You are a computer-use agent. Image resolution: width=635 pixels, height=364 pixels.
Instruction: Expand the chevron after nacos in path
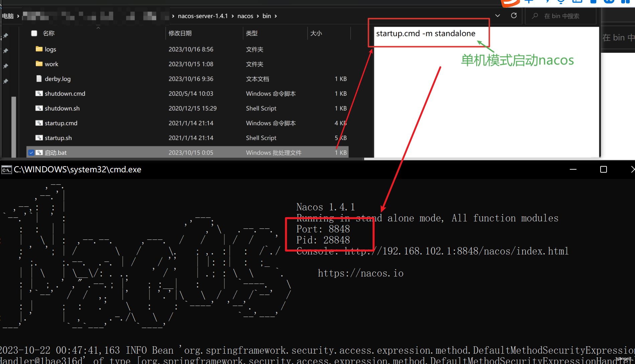click(x=258, y=16)
